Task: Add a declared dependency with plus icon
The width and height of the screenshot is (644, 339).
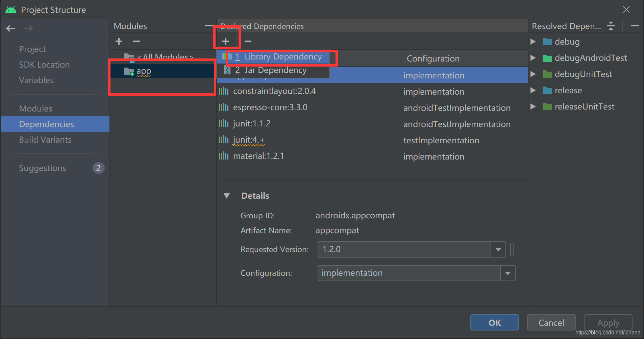Action: [x=226, y=41]
